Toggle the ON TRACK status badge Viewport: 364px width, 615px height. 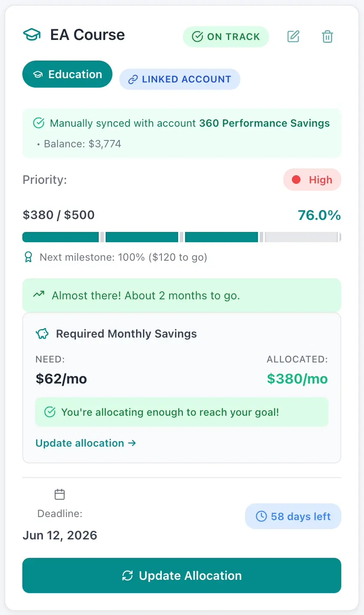coord(226,37)
